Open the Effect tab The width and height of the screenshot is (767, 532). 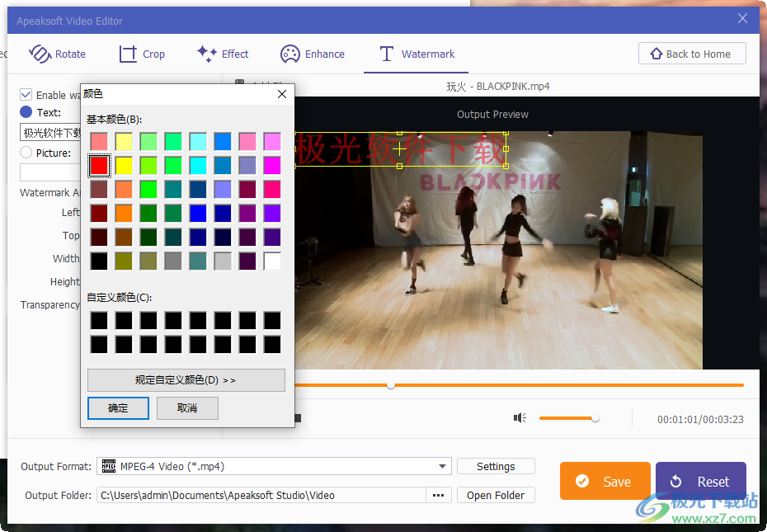click(x=223, y=54)
